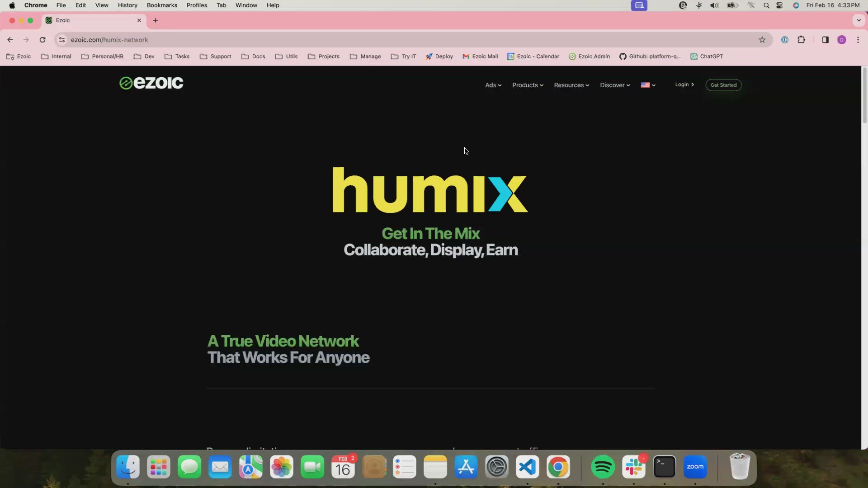Click the Get Started button
The image size is (868, 488).
coord(723,85)
